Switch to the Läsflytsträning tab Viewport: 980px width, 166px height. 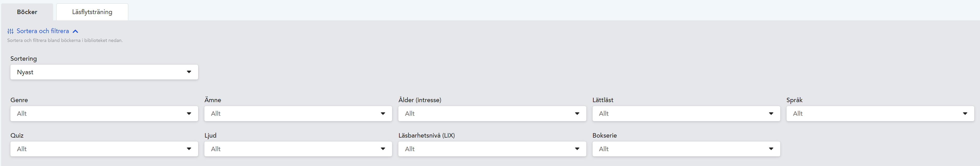(x=92, y=12)
